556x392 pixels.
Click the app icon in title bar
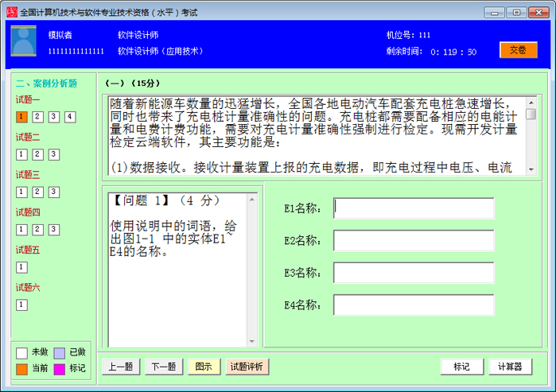[10, 12]
